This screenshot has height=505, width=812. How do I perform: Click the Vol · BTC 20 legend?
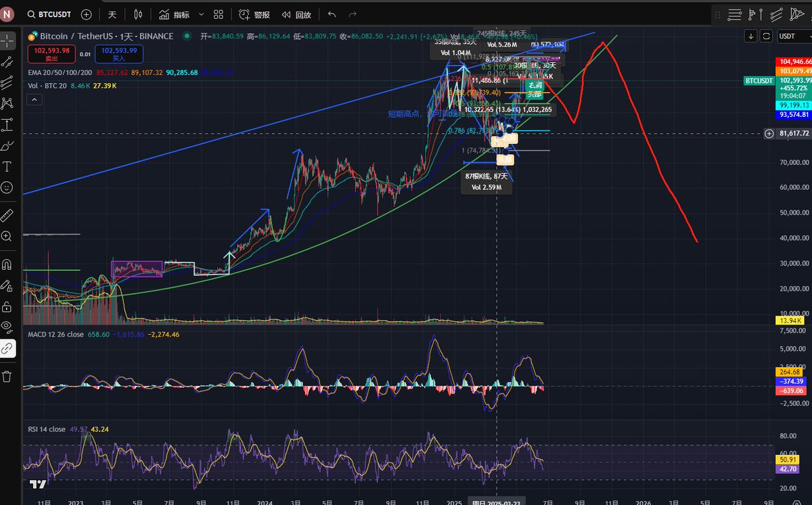click(47, 86)
